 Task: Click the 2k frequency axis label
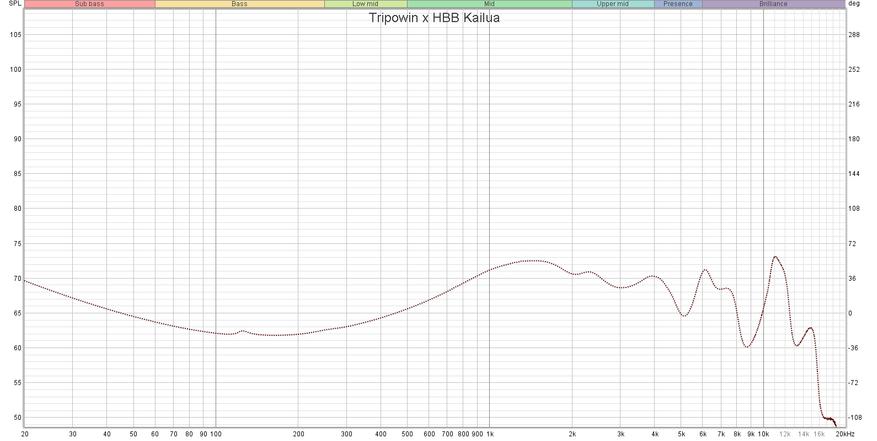pos(572,434)
